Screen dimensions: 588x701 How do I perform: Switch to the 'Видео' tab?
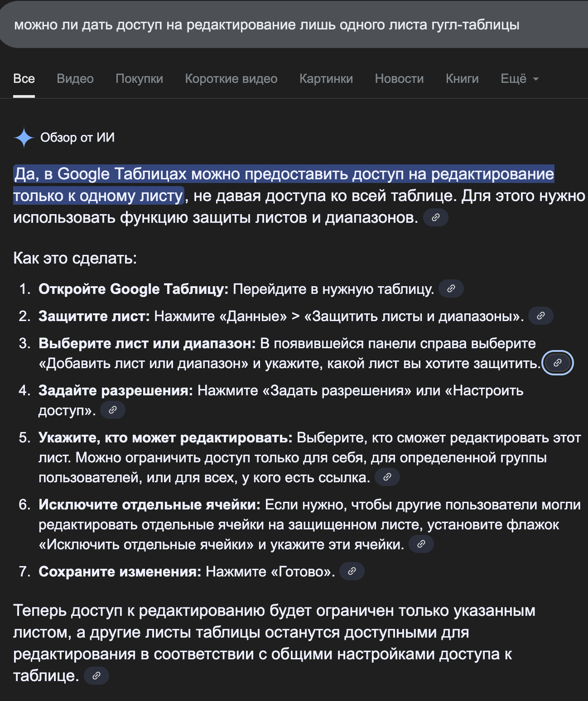tap(75, 79)
